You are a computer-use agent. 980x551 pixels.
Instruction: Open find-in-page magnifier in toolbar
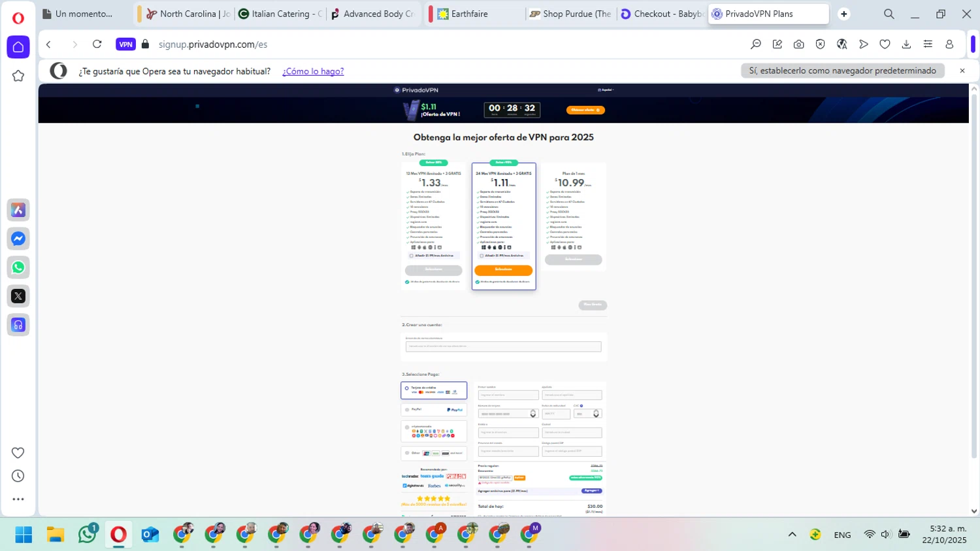pyautogui.click(x=756, y=44)
